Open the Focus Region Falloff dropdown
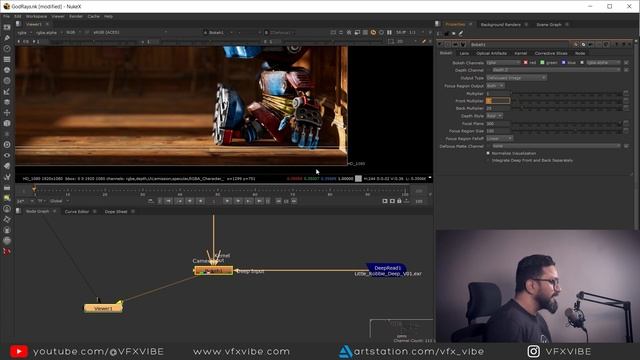Screen dimensions: 640x360 pos(499,138)
